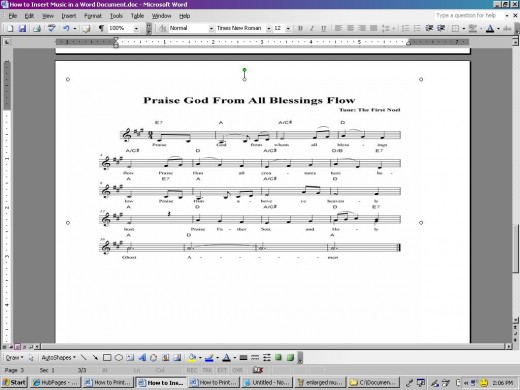The width and height of the screenshot is (520, 390).
Task: Apply an outside border
Action: 455,28
